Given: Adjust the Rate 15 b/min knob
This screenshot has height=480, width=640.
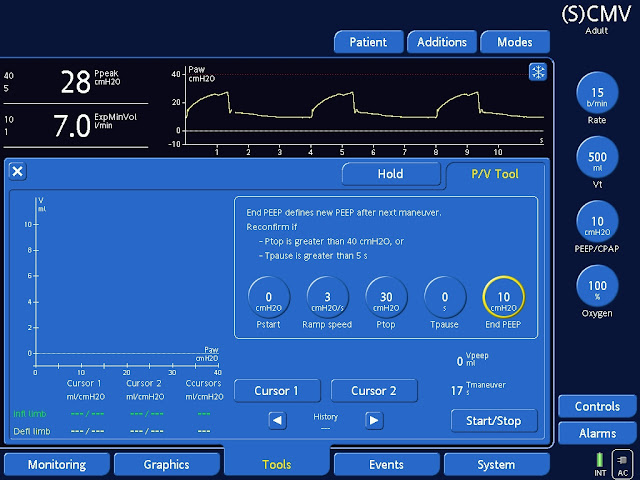Looking at the screenshot, I should click(x=597, y=93).
